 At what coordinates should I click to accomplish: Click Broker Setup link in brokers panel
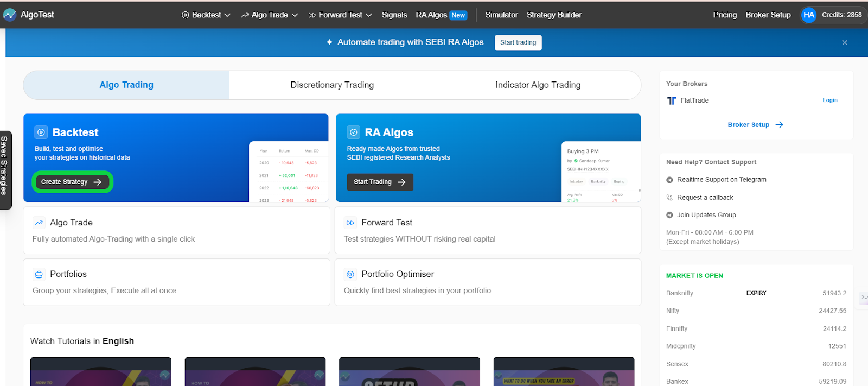(748, 125)
